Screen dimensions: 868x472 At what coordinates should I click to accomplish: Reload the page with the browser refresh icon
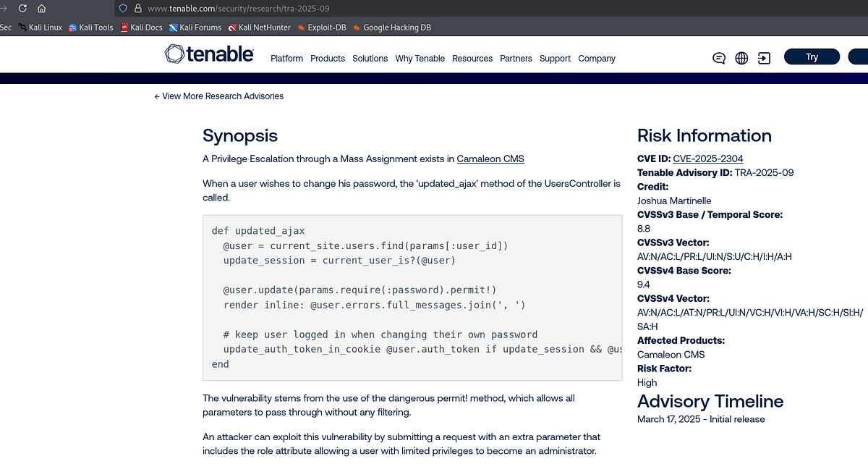coord(22,9)
